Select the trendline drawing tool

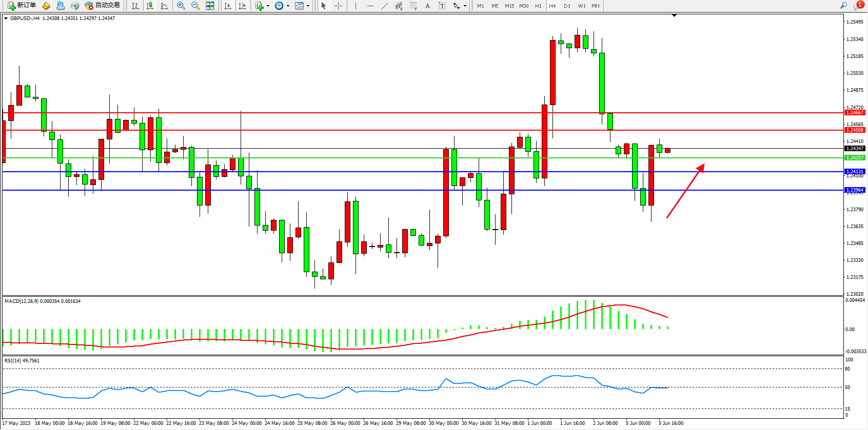(x=385, y=6)
